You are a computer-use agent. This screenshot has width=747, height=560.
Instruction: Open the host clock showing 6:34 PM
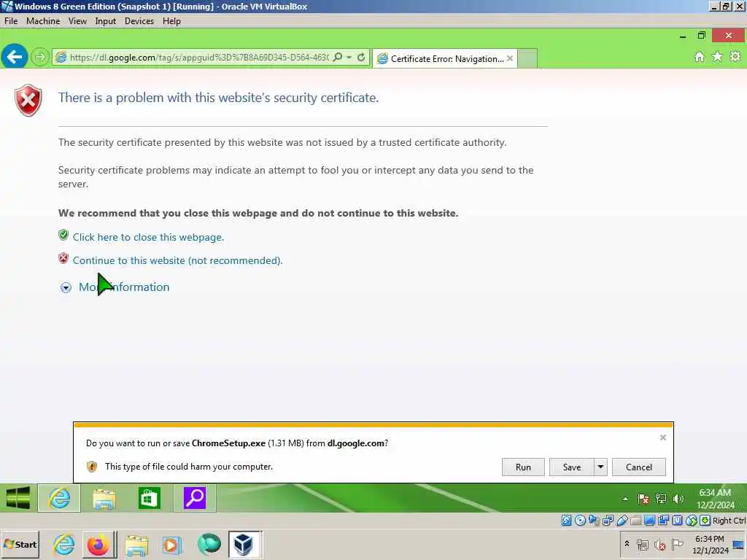pos(710,544)
